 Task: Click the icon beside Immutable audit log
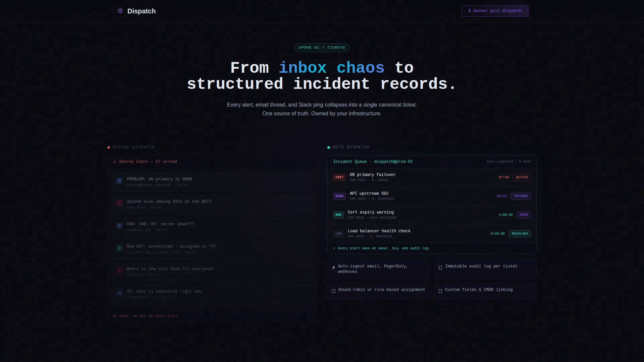coord(440,267)
